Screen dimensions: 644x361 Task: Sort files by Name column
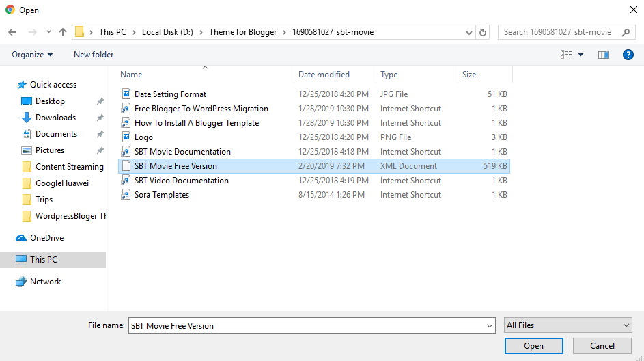point(131,75)
